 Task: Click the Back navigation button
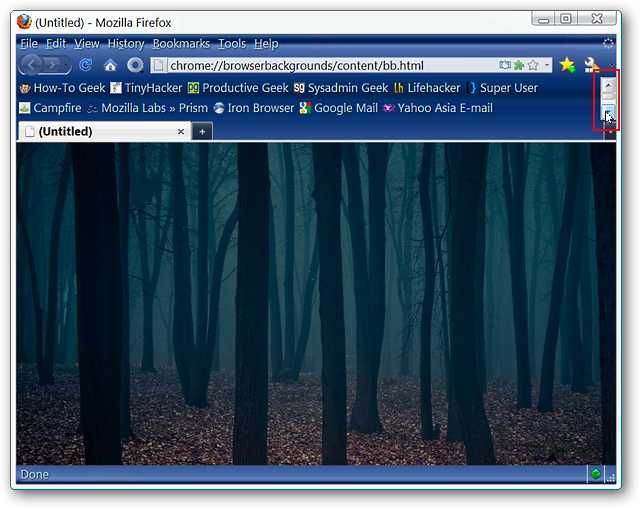(x=32, y=65)
